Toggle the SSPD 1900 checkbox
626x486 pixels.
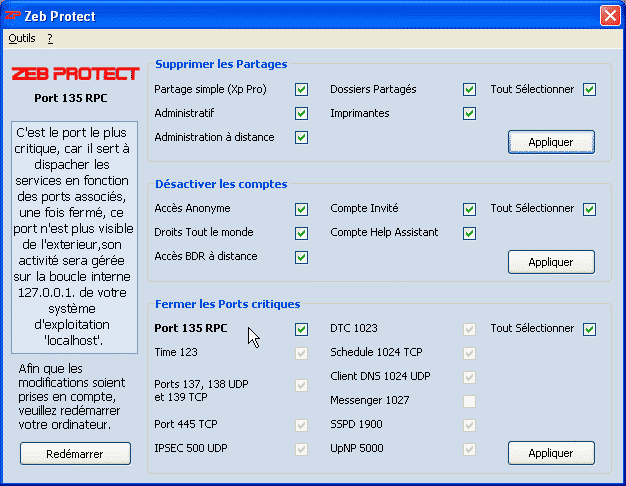pos(470,425)
